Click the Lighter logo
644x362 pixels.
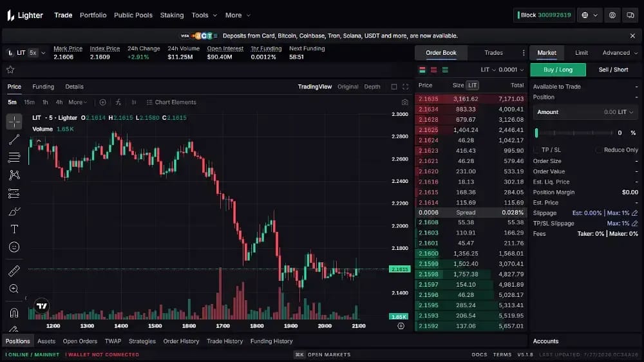point(24,15)
